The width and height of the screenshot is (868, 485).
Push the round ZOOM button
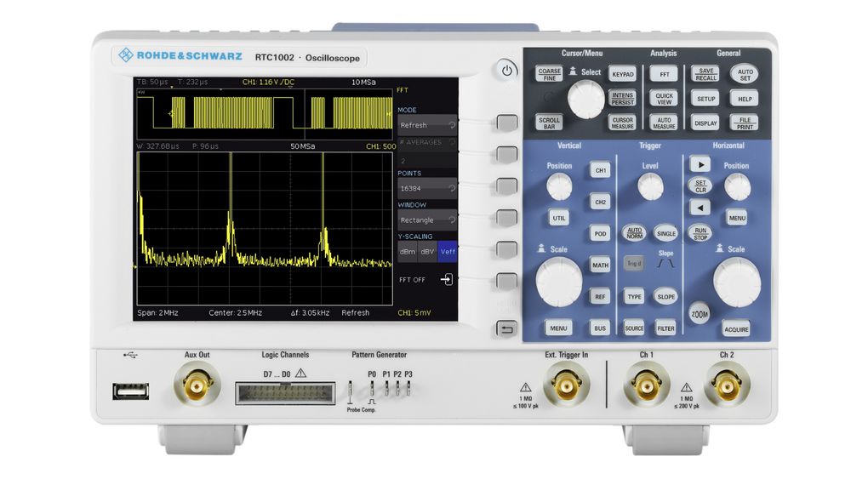pos(700,314)
